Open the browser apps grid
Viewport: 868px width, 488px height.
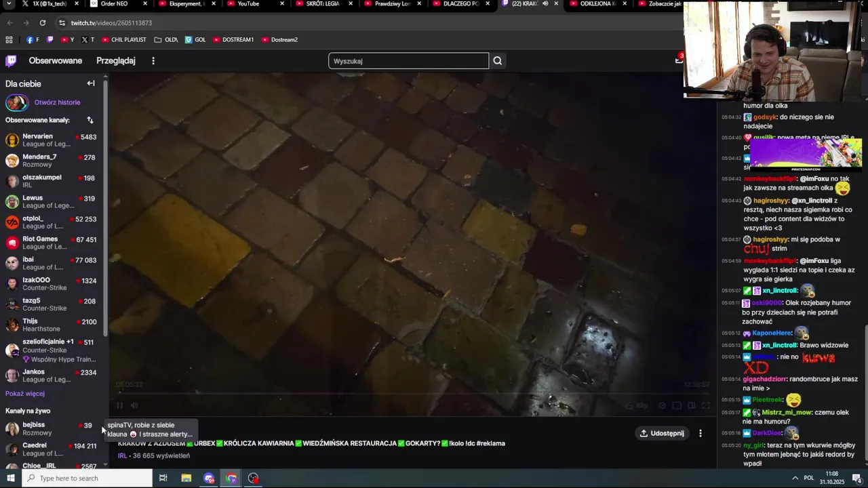9,39
